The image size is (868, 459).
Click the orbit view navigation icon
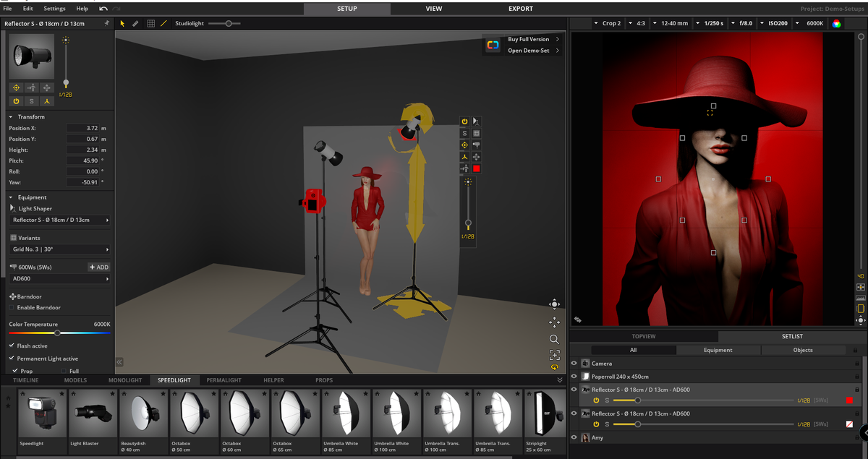coord(554,304)
